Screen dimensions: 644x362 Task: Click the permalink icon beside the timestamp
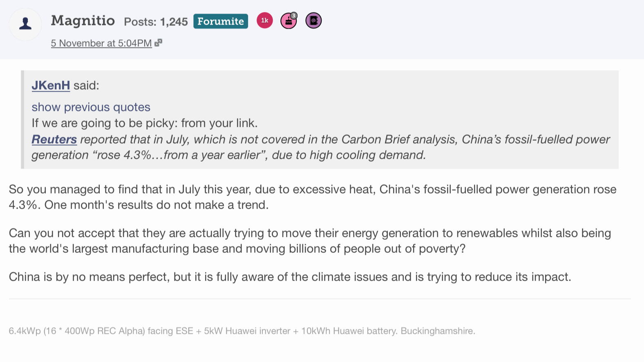[x=159, y=43]
